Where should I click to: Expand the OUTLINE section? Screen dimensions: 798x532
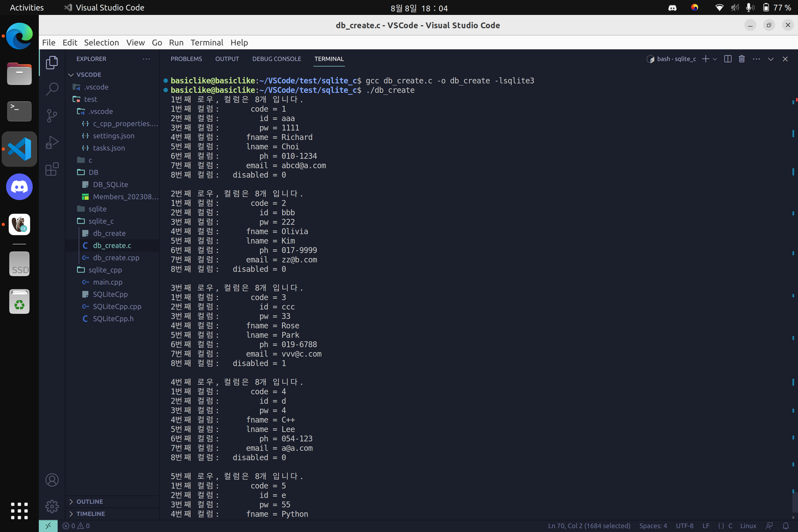coord(89,502)
